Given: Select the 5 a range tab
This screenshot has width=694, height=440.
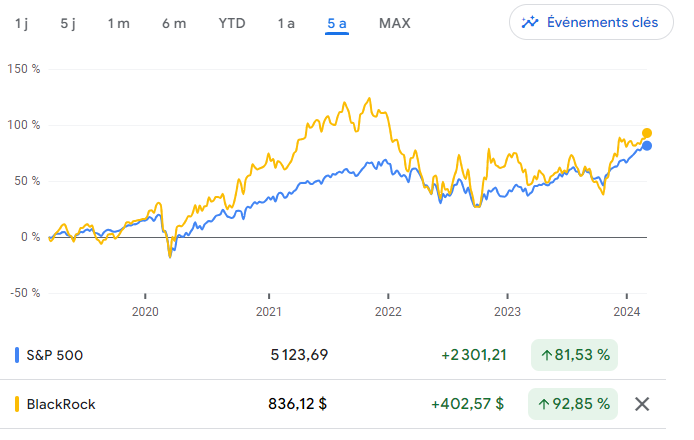Looking at the screenshot, I should (x=337, y=23).
